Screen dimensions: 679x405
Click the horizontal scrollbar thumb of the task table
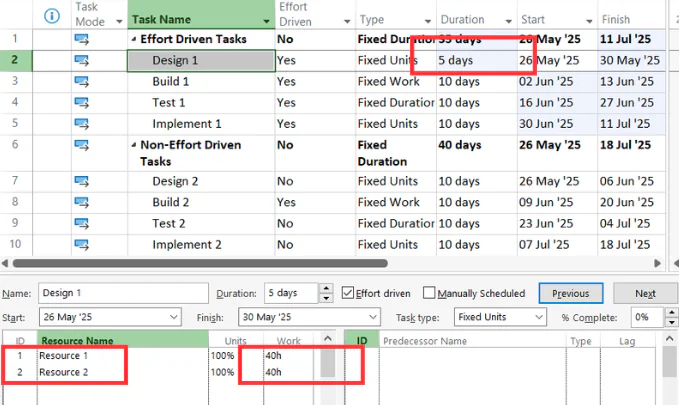coord(200,263)
